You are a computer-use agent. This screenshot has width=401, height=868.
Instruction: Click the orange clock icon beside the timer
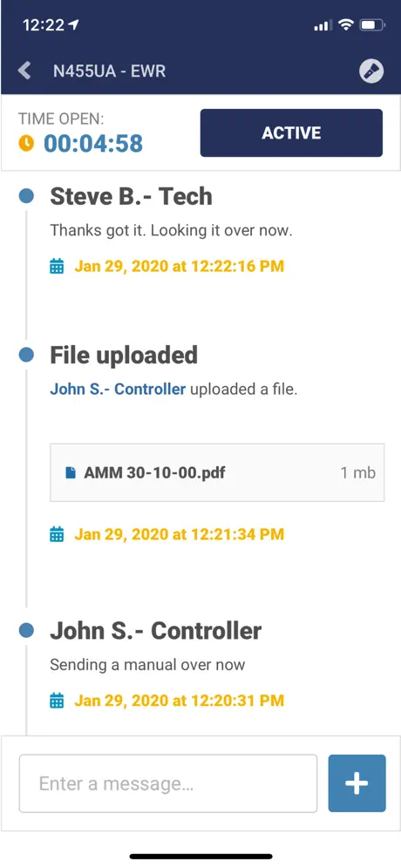26,144
